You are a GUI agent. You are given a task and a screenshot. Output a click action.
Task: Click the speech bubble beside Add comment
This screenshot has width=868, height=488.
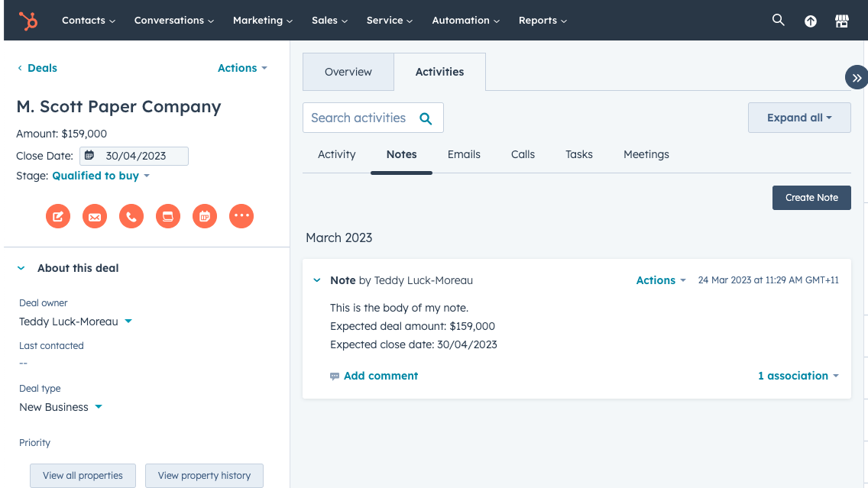coord(335,376)
